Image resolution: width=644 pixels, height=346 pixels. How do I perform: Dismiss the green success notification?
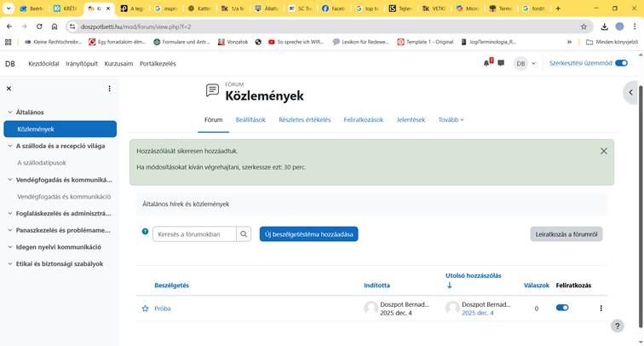click(x=603, y=151)
